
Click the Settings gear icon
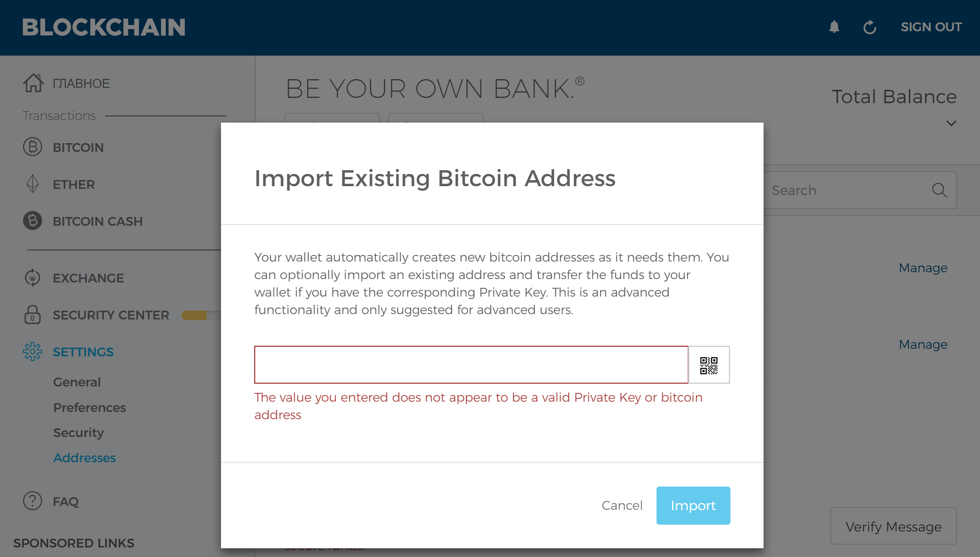tap(32, 352)
